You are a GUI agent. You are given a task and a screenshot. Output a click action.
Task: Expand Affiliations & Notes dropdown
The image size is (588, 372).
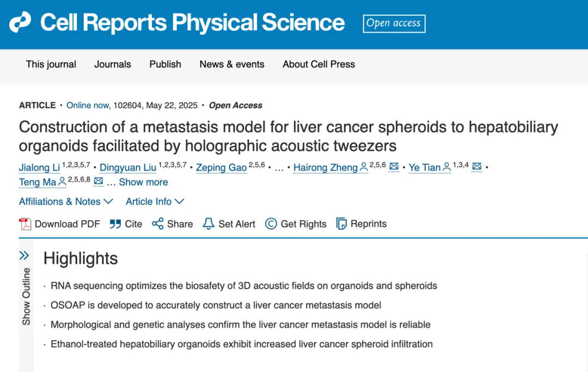(x=66, y=202)
